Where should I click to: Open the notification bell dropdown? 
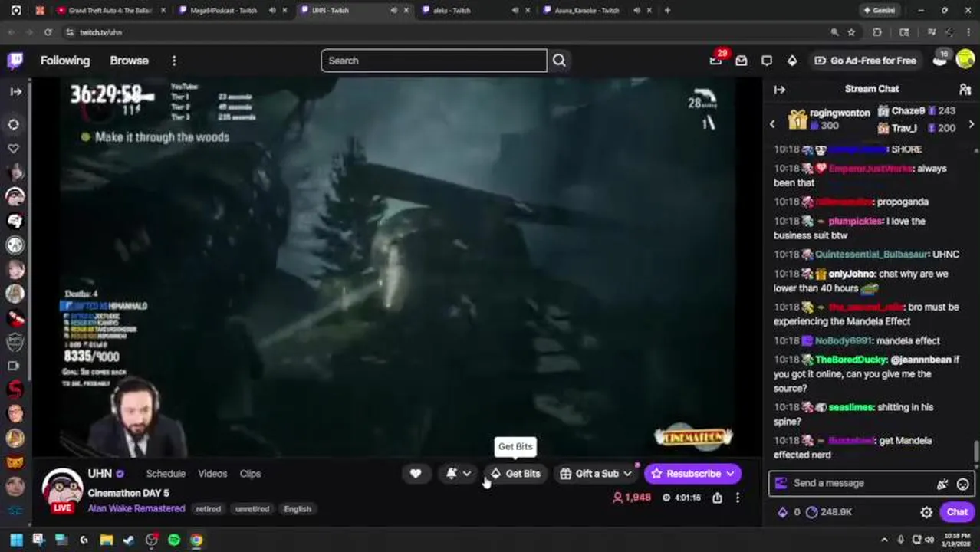point(459,474)
